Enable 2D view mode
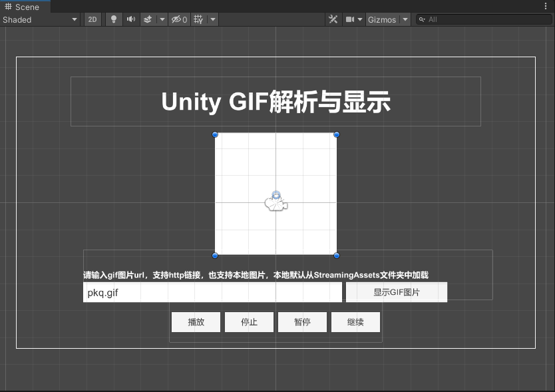This screenshot has width=555, height=392. click(x=92, y=19)
